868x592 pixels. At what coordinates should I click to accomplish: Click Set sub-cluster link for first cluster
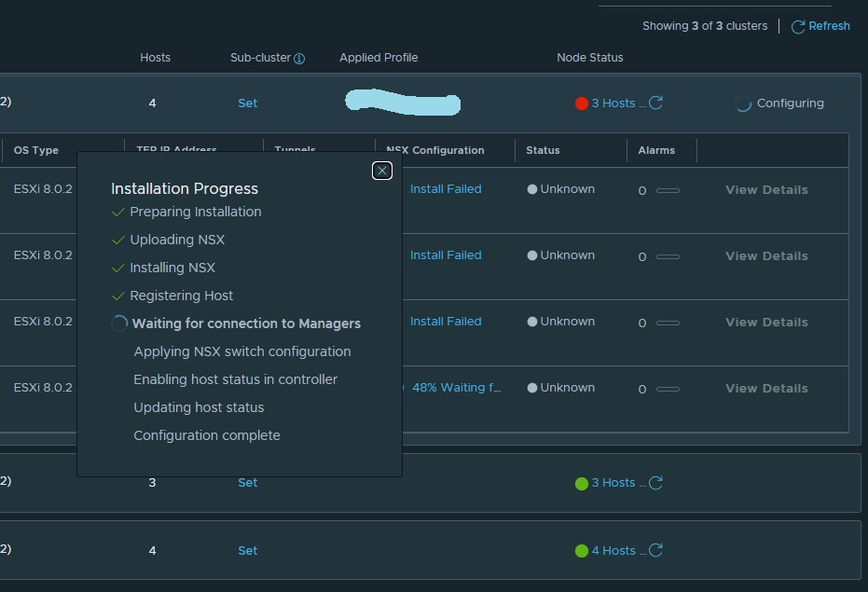click(x=247, y=103)
